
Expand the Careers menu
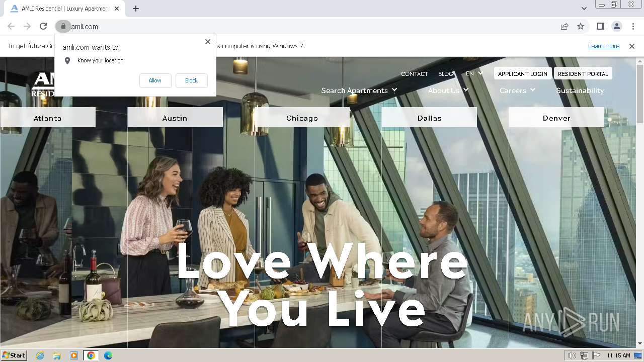[x=517, y=90]
